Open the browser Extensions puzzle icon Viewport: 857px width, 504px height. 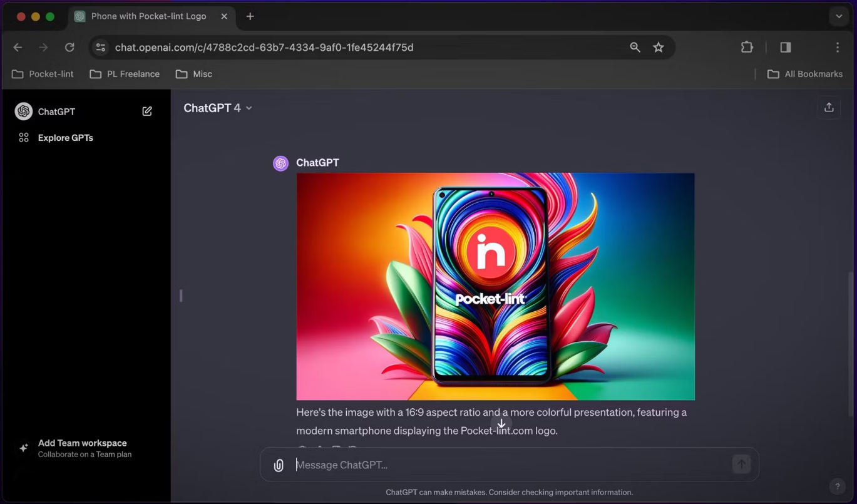tap(747, 48)
